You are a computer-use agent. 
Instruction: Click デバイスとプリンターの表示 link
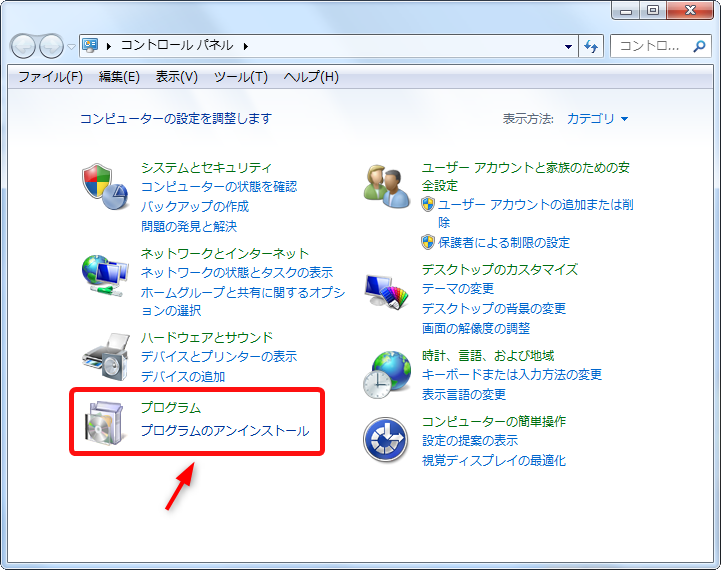[x=219, y=356]
